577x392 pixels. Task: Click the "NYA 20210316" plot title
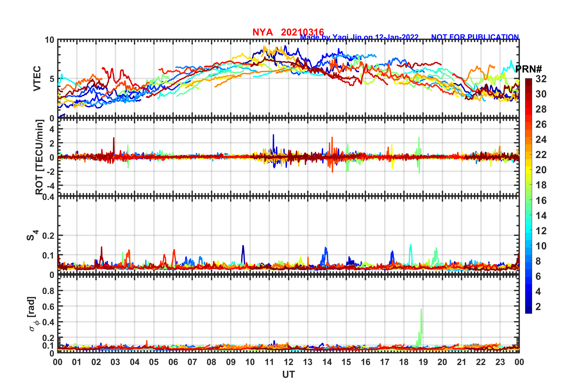point(288,32)
